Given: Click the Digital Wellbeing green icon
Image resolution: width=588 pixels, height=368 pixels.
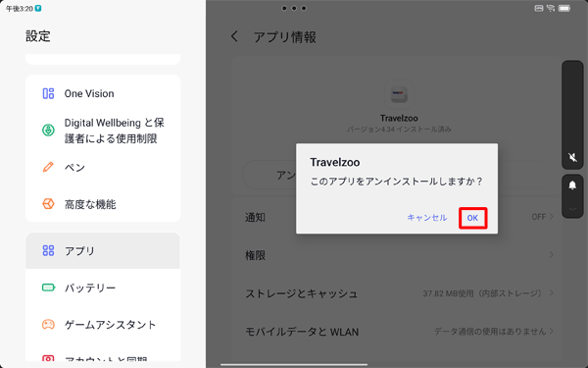Looking at the screenshot, I should click(48, 131).
